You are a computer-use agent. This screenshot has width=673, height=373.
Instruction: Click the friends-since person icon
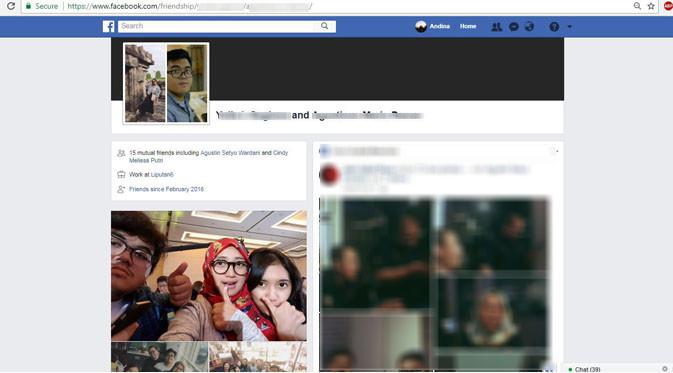[x=121, y=189]
